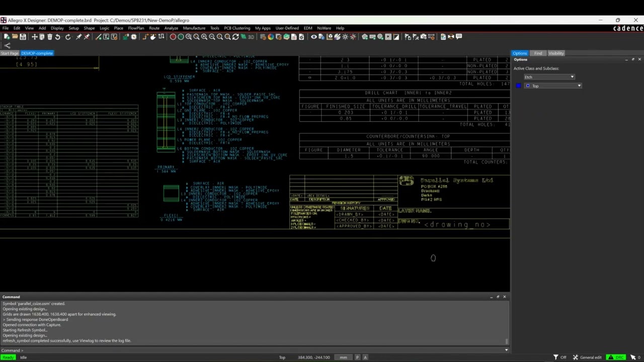This screenshot has width=644, height=362.
Task: Click the blue Top layer color swatch
Action: coord(518,86)
